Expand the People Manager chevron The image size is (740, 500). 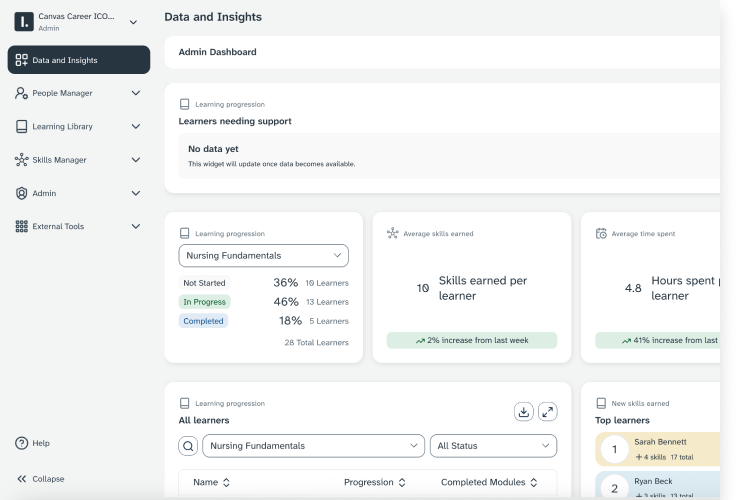(x=136, y=93)
